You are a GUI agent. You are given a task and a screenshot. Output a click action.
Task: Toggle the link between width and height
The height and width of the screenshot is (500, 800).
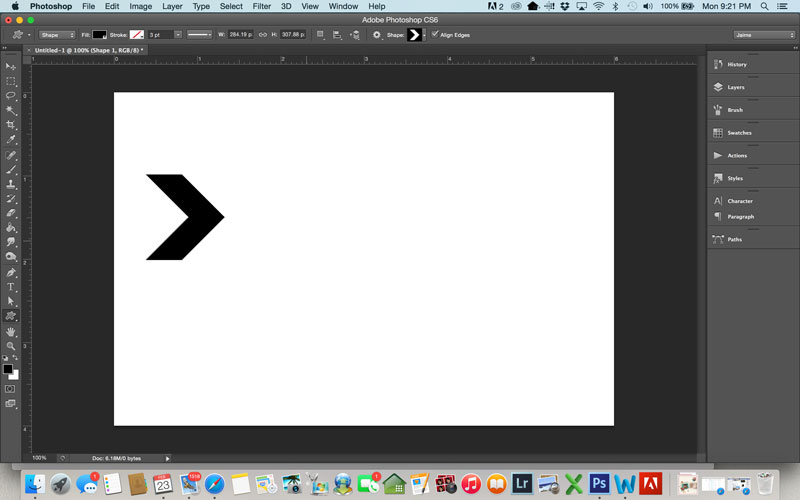263,35
